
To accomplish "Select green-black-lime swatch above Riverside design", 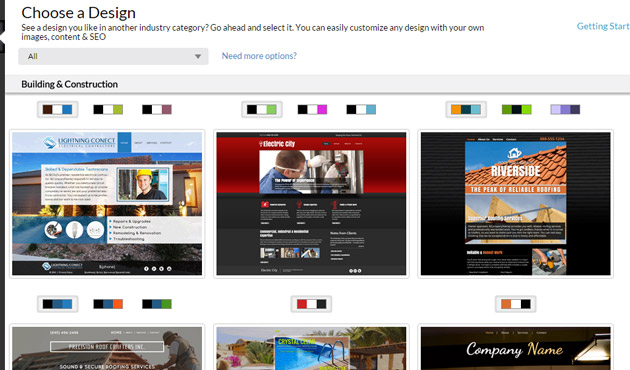I will (x=516, y=109).
